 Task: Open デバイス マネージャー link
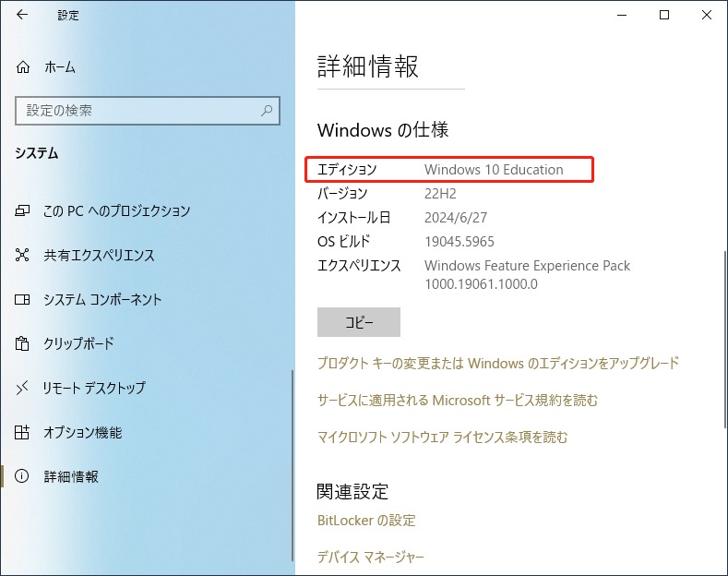[x=371, y=557]
